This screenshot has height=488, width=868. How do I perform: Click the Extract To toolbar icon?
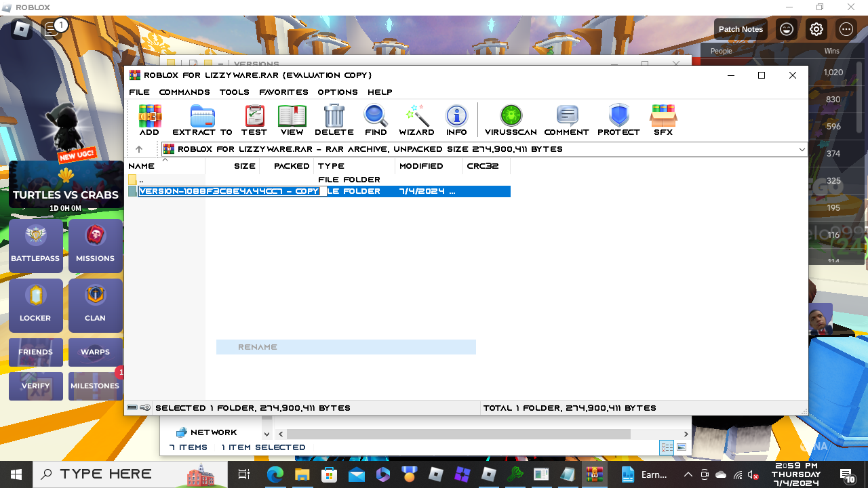coord(202,120)
